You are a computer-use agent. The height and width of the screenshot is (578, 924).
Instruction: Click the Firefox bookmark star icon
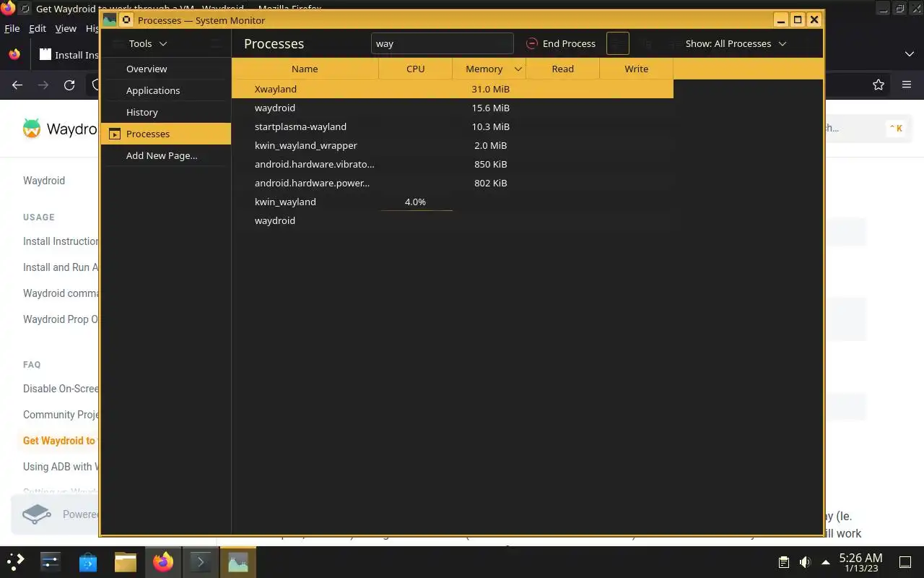[879, 85]
